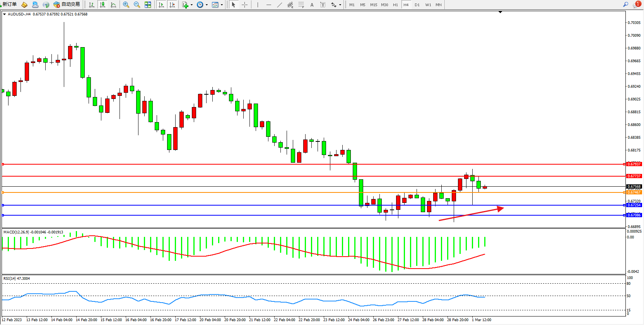Click the red trend arrow on chart
This screenshot has width=644, height=325.
pos(471,214)
